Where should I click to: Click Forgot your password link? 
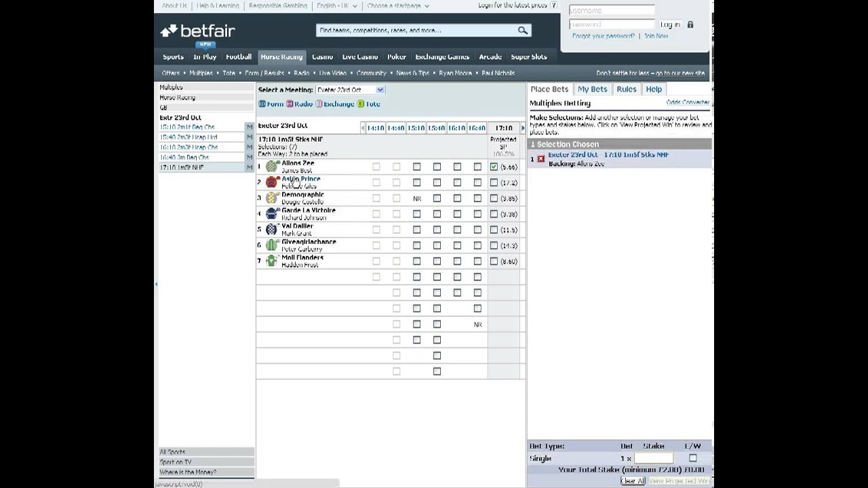coord(604,36)
